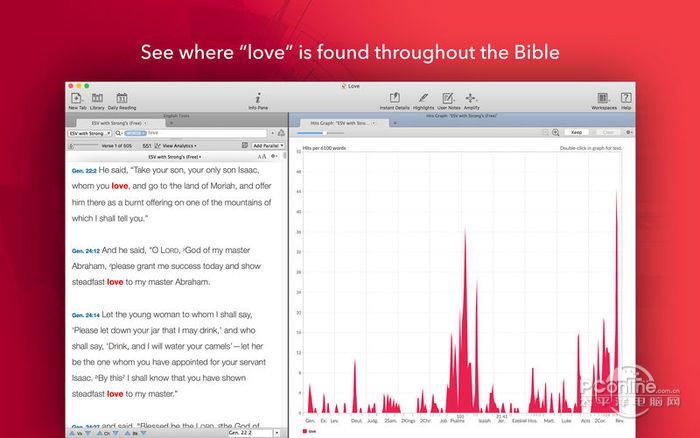
Task: Go to next chapter with Ch down arrow
Action: click(x=116, y=433)
